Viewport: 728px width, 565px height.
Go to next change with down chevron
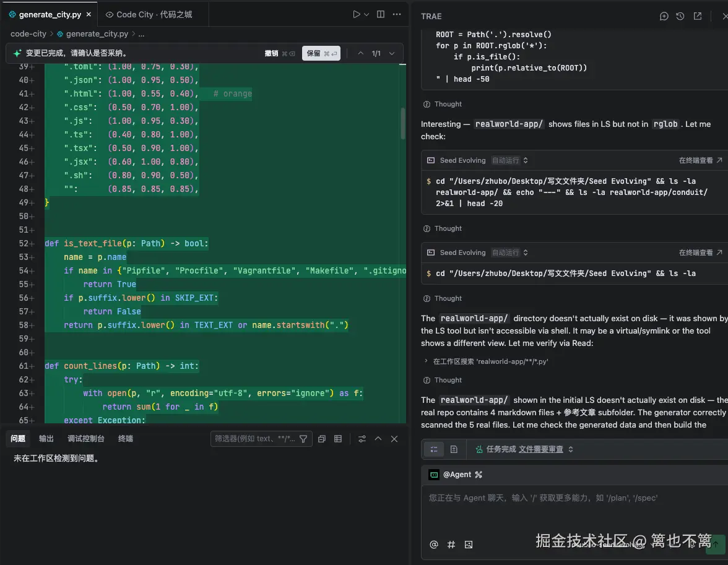(x=392, y=53)
